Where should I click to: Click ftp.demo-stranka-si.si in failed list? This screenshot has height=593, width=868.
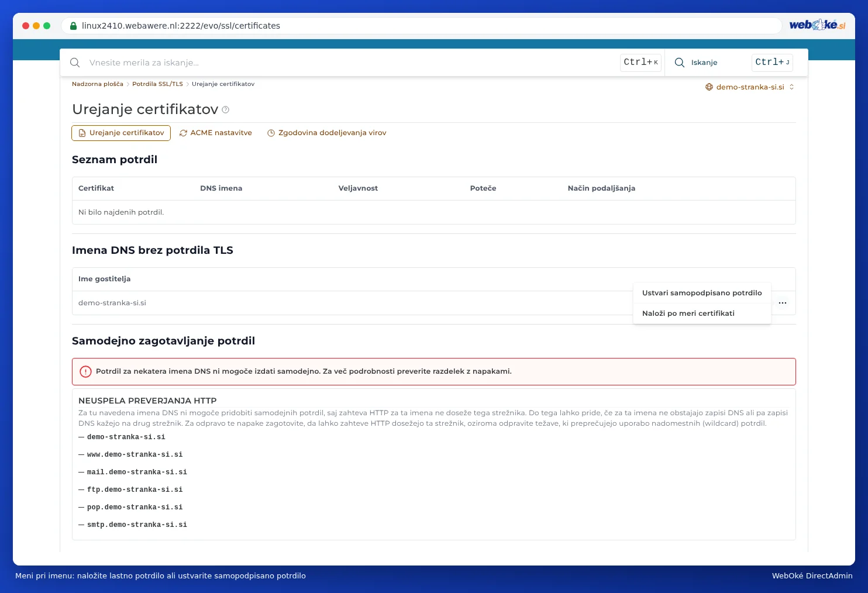[x=135, y=489]
